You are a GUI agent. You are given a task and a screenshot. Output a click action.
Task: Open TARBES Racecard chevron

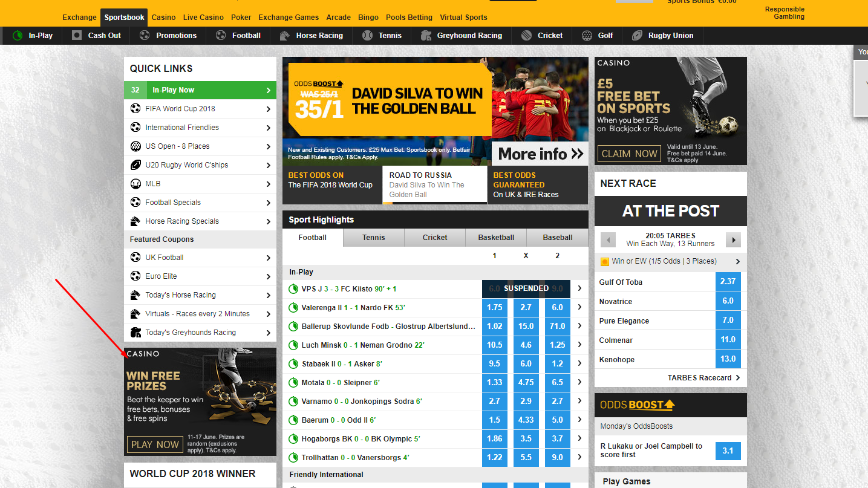pos(738,378)
